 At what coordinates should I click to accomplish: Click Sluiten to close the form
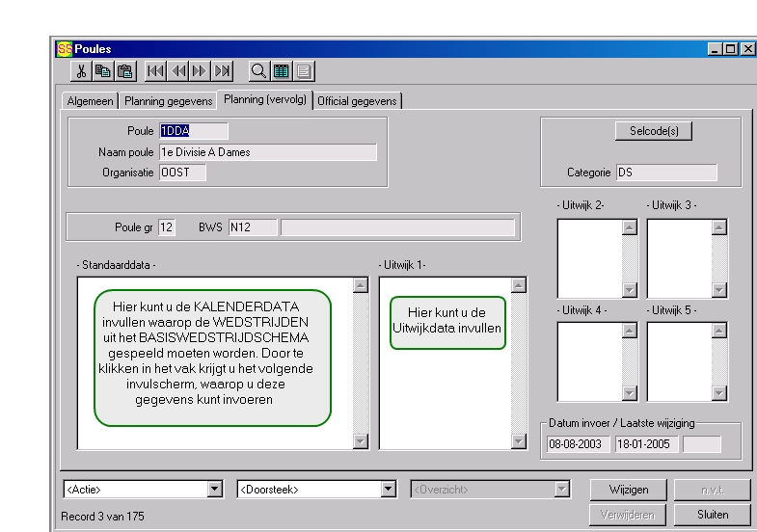pos(713,515)
